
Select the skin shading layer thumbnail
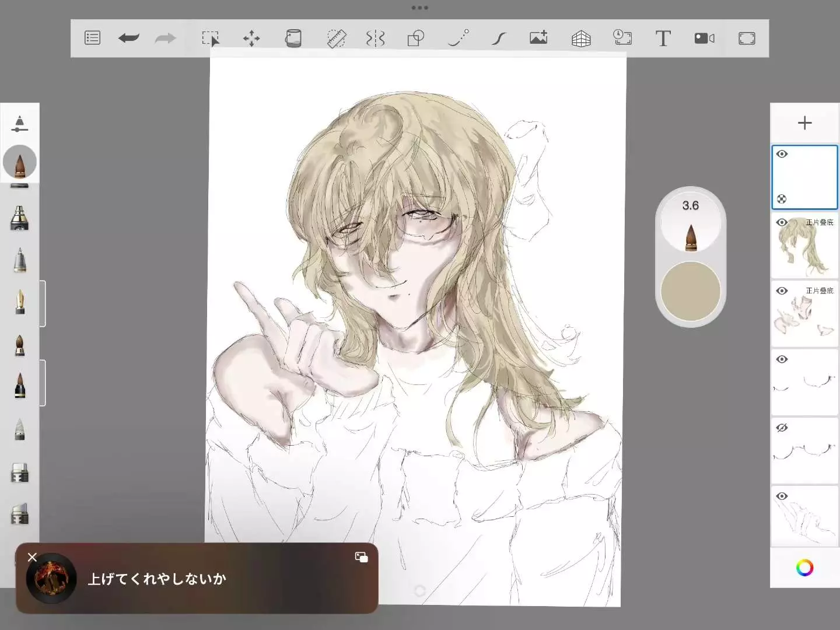coord(804,315)
